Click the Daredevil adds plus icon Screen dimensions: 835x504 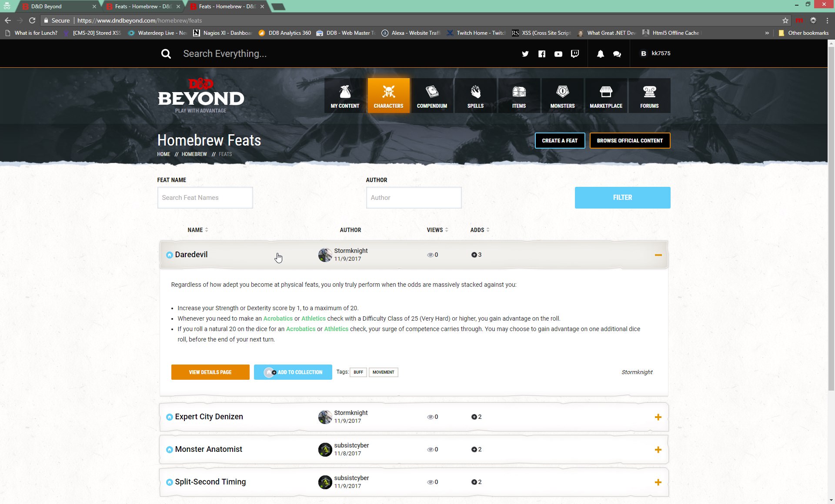(x=474, y=255)
